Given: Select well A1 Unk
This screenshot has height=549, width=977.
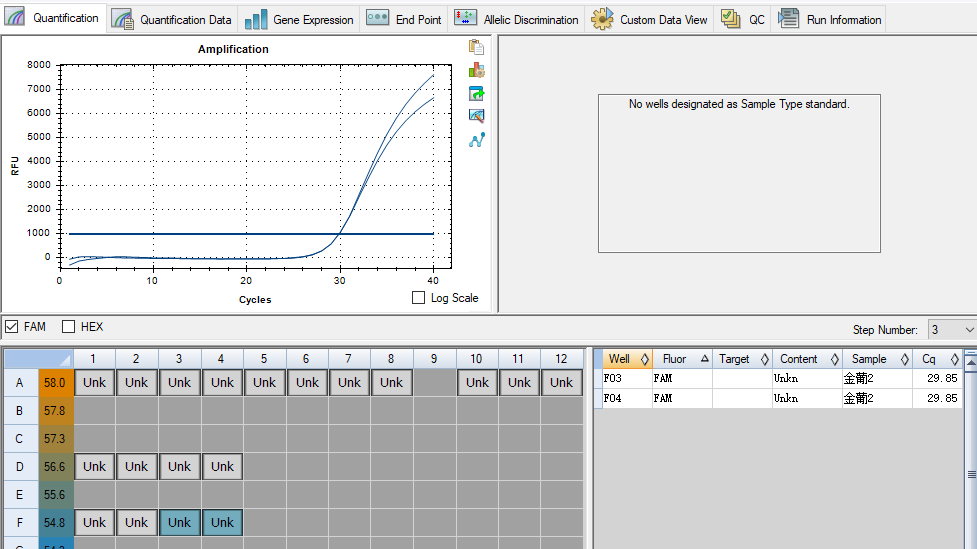Looking at the screenshot, I should coord(95,383).
